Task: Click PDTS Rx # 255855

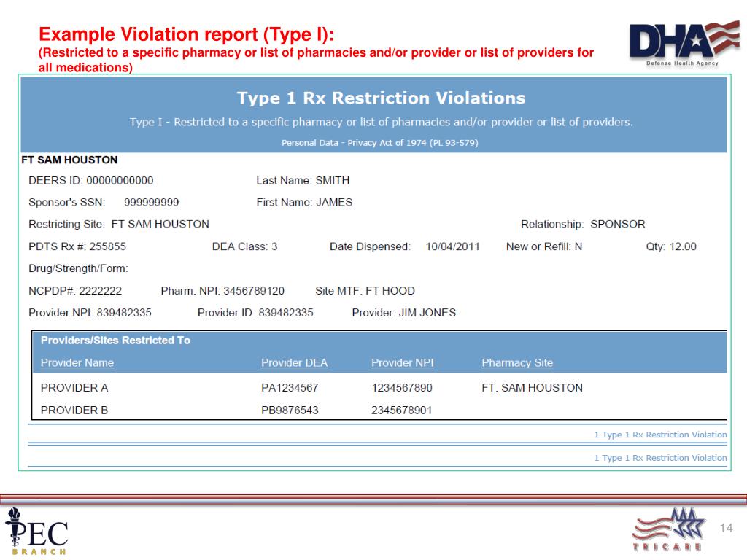Action: pyautogui.click(x=77, y=246)
